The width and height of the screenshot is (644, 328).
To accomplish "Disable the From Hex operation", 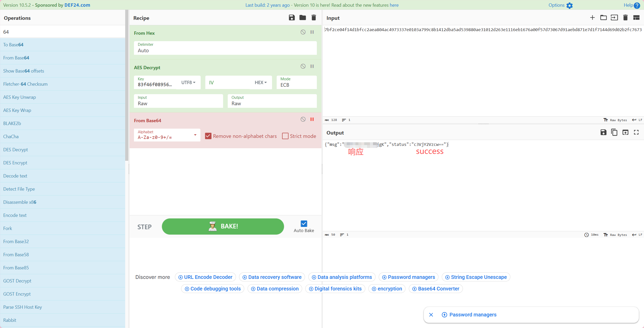I will [303, 32].
